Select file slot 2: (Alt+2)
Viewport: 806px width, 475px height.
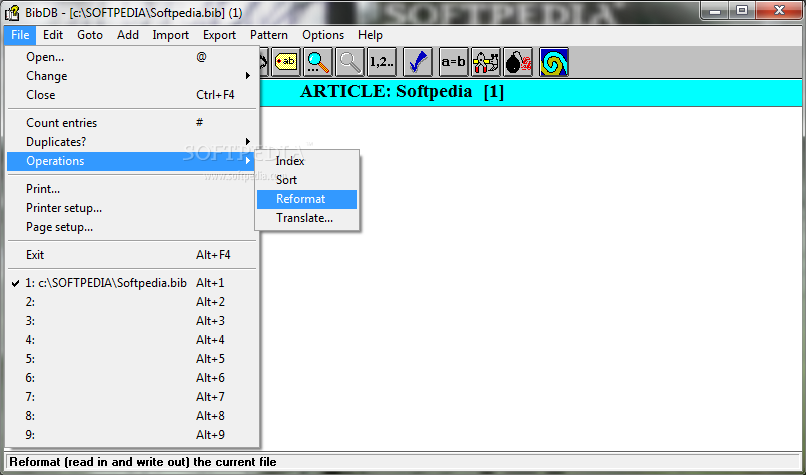(132, 302)
